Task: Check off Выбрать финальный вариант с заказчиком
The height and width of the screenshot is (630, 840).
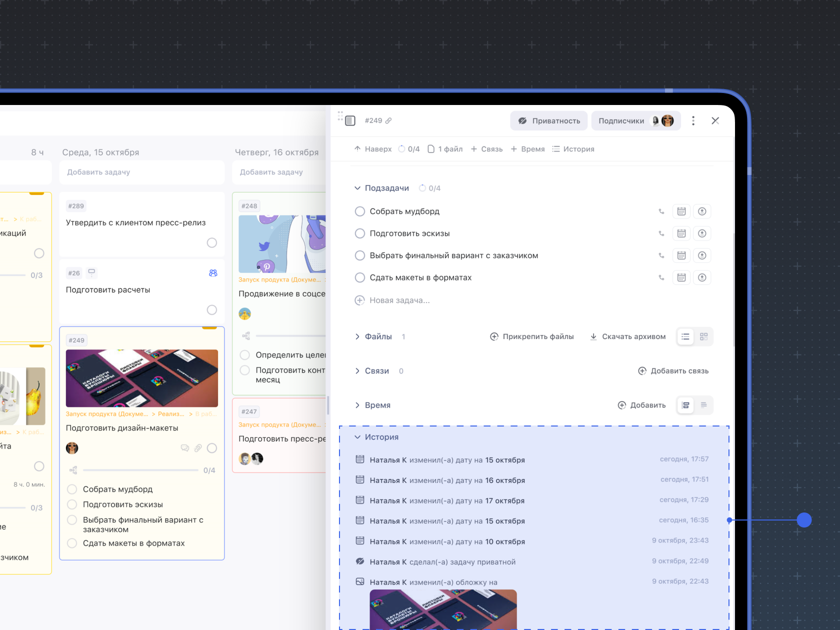Action: tap(359, 255)
